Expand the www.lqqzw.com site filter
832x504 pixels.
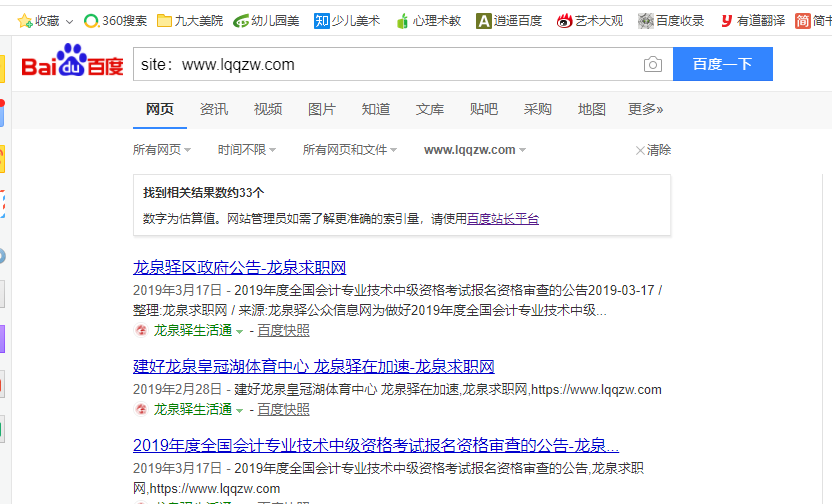coord(474,150)
